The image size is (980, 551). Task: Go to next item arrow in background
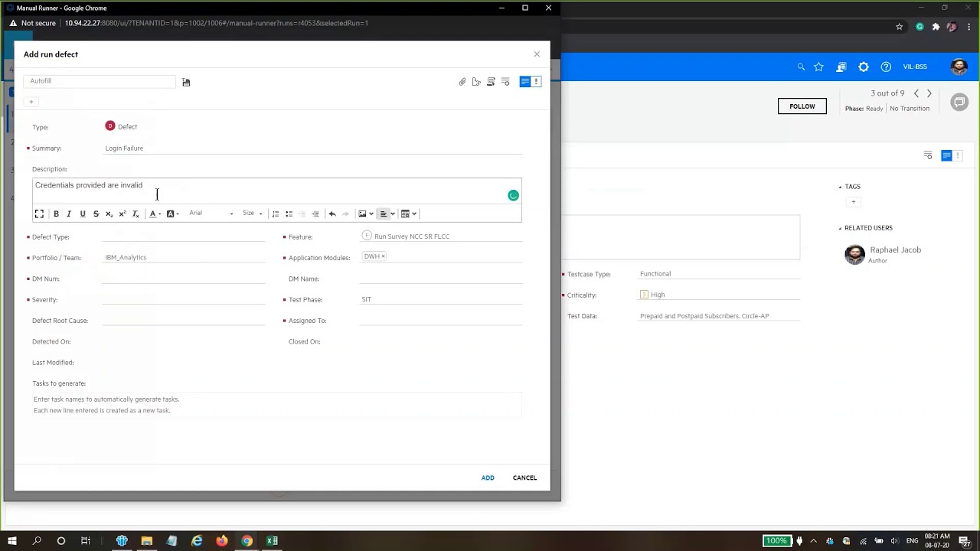pos(929,93)
